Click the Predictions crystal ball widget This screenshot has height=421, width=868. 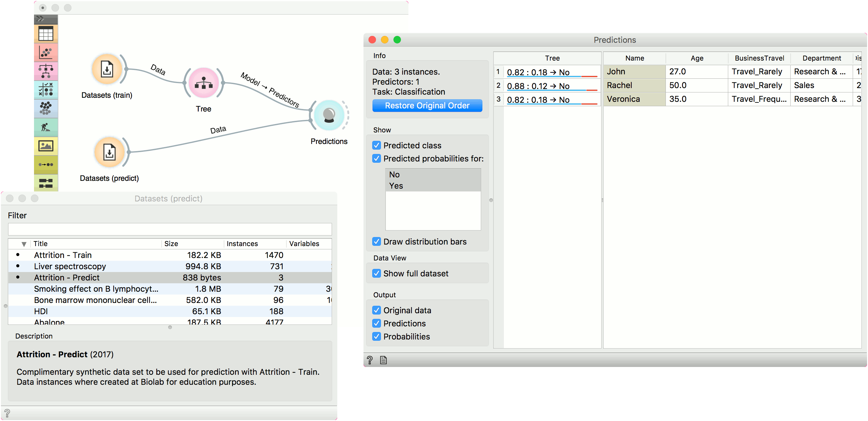click(329, 115)
